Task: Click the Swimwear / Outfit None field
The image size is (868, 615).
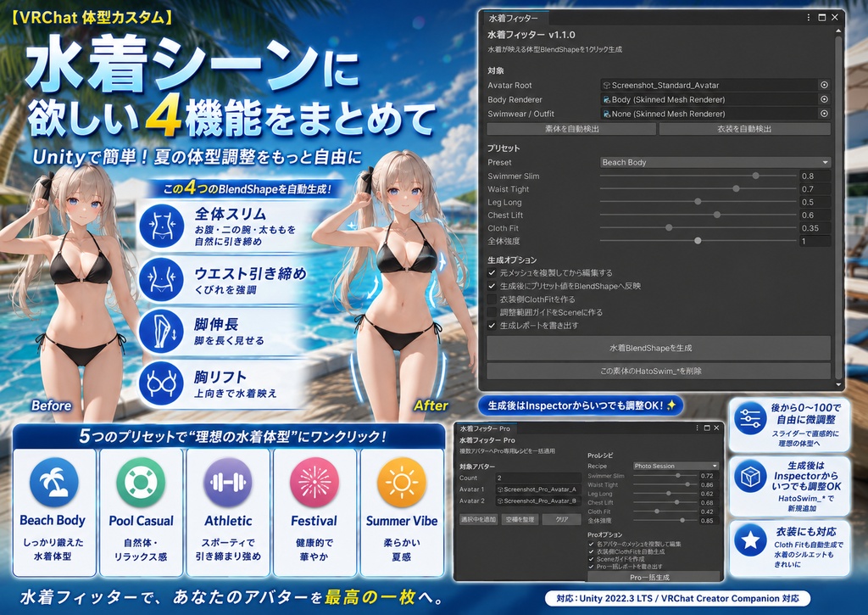Action: (709, 114)
